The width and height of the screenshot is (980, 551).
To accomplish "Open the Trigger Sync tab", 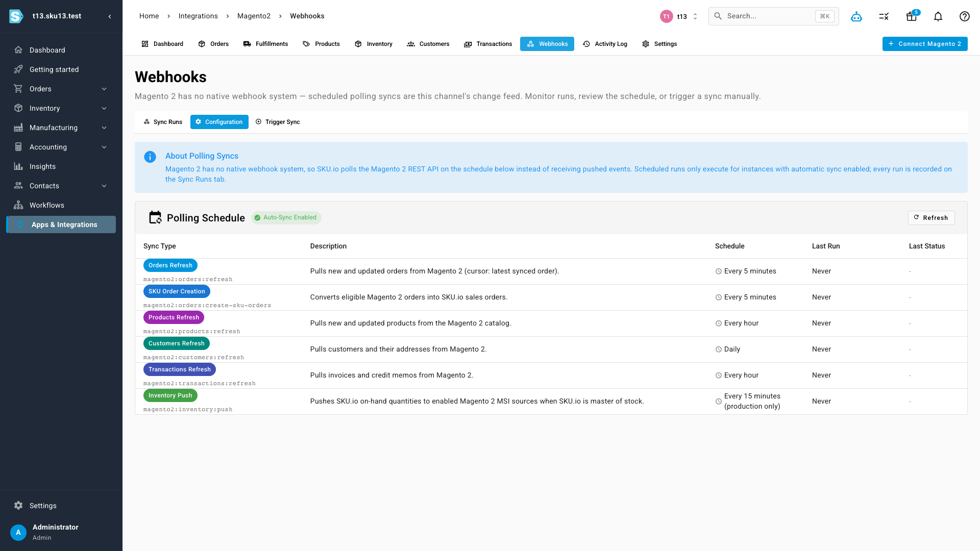I will [x=278, y=122].
